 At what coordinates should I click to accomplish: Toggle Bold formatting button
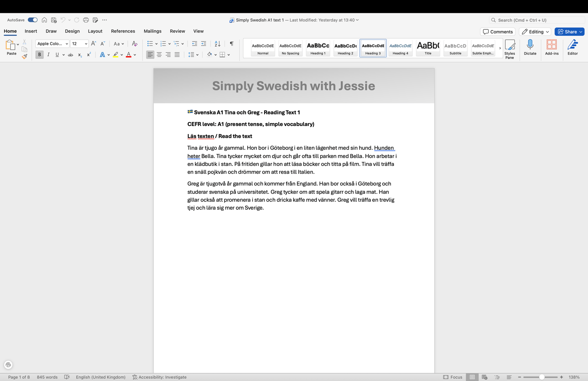click(x=39, y=55)
